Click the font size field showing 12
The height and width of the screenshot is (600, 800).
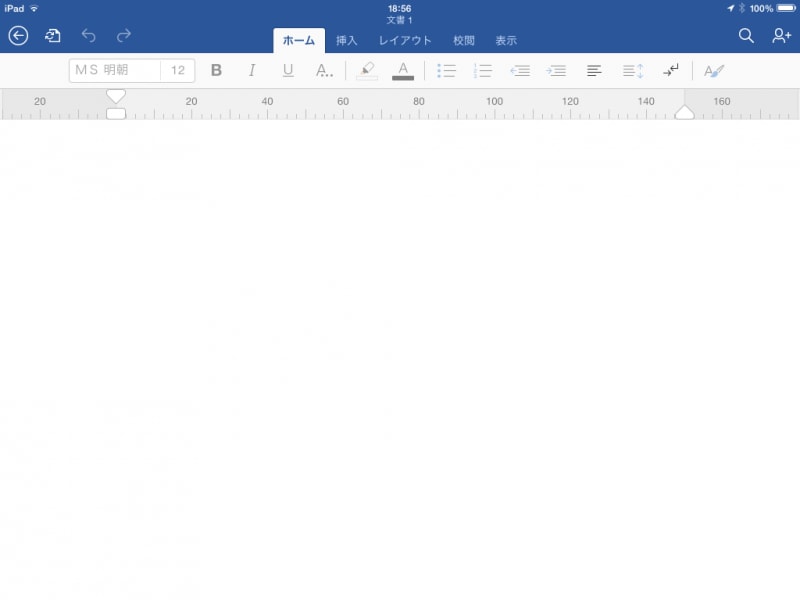point(180,70)
